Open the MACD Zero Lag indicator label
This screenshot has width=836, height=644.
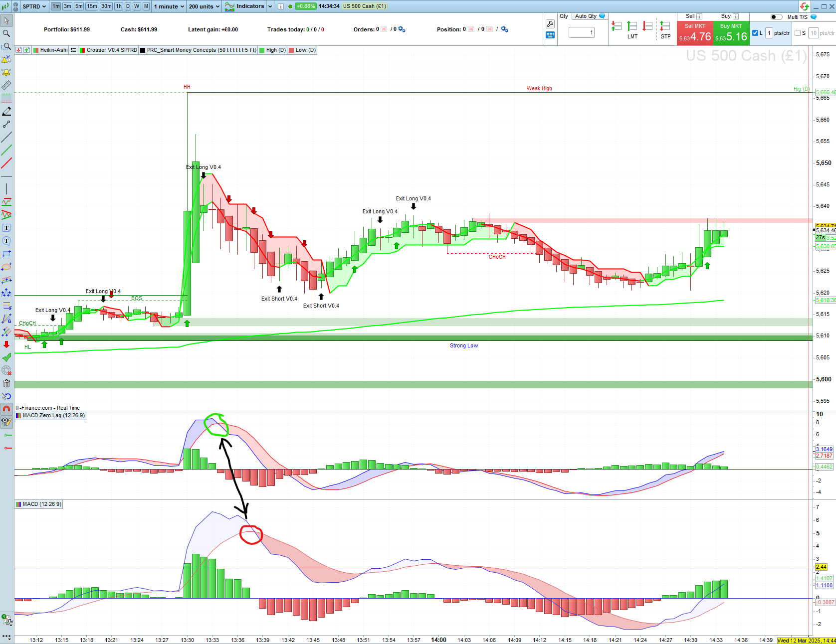click(x=50, y=415)
